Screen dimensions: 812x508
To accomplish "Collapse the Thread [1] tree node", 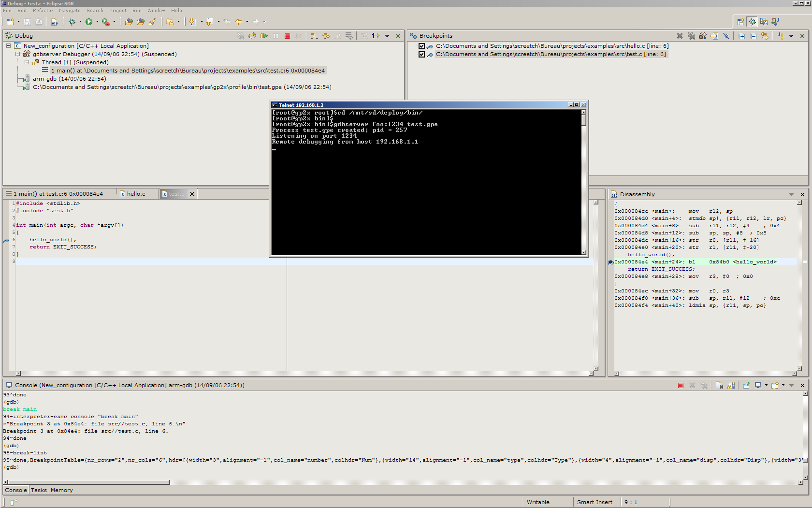I will (x=27, y=62).
